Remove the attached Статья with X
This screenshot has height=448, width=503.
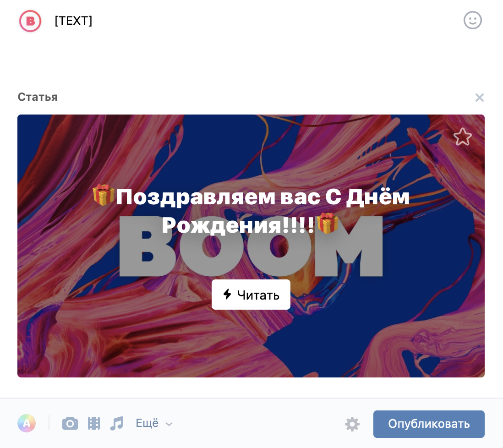tap(480, 98)
